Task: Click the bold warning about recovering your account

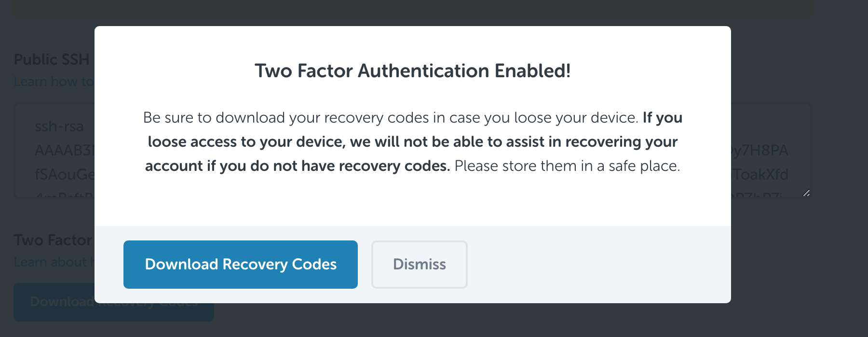Action: pos(413,142)
